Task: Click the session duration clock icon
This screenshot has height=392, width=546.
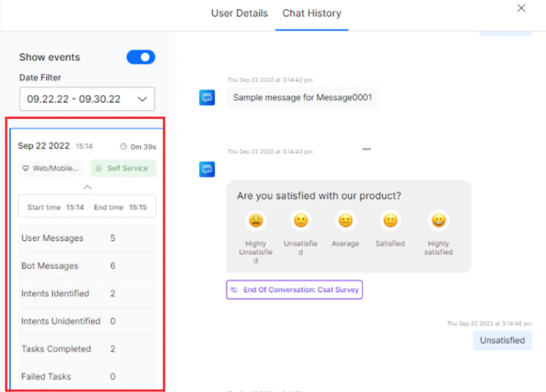Action: point(123,146)
